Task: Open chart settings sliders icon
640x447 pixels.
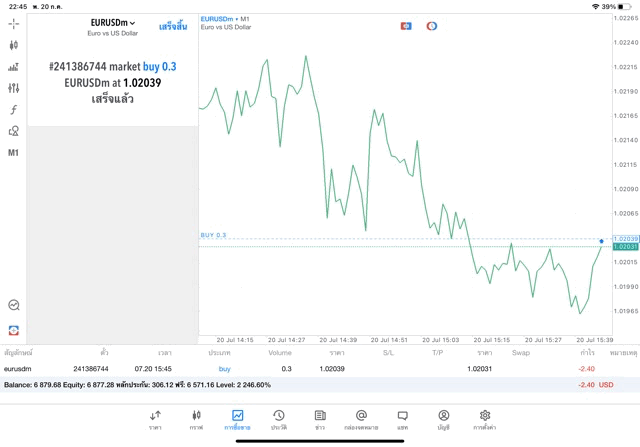Action: [13, 88]
